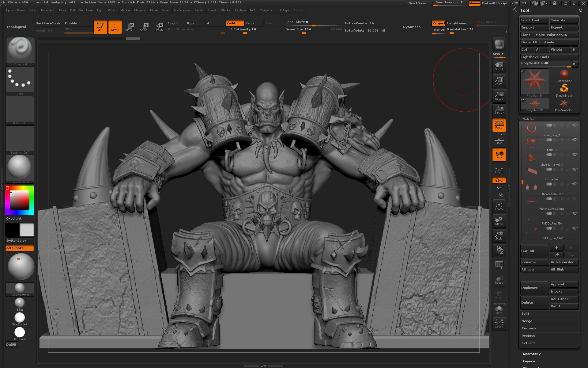The height and width of the screenshot is (368, 588).
Task: Click the right shelf Rotate view icon
Action: 499,250
